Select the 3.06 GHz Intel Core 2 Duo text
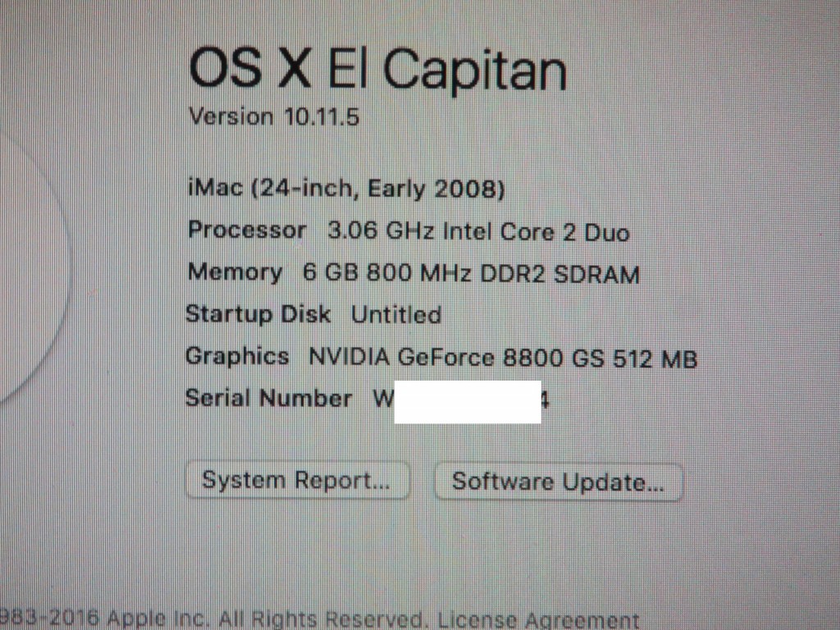 (478, 231)
